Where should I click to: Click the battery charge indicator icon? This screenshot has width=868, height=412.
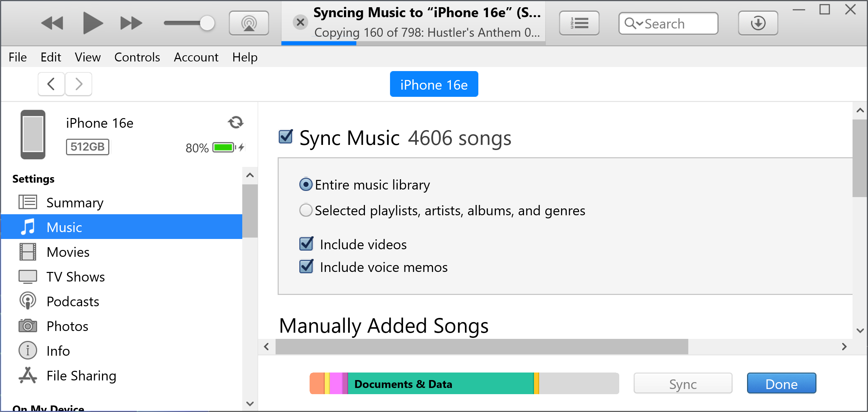(228, 147)
